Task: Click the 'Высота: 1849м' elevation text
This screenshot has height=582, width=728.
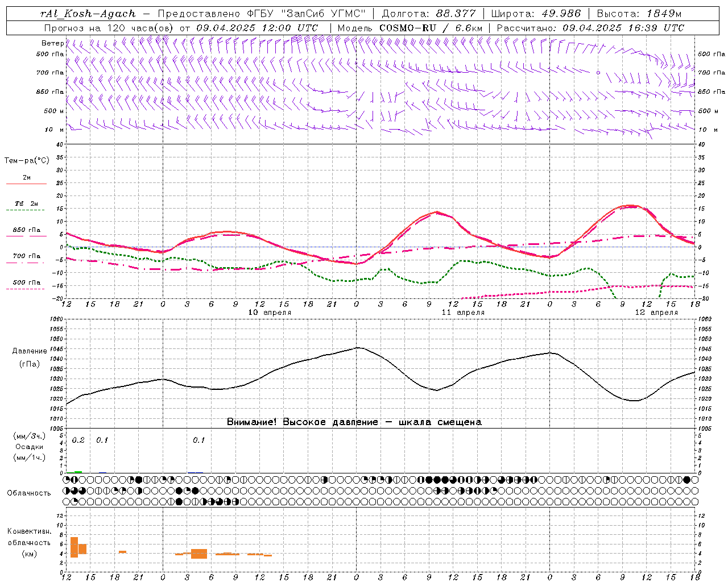Action: [639, 14]
